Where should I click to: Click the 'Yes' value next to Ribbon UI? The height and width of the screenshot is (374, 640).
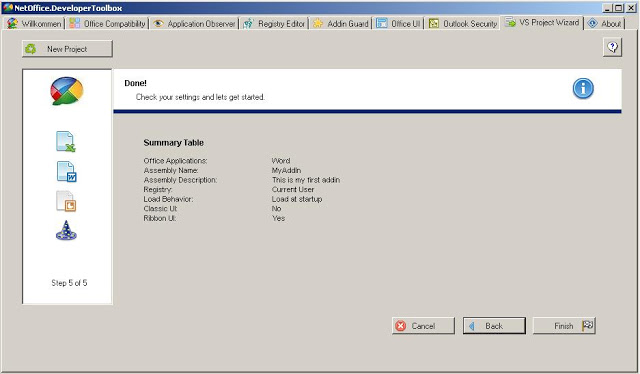(x=279, y=218)
